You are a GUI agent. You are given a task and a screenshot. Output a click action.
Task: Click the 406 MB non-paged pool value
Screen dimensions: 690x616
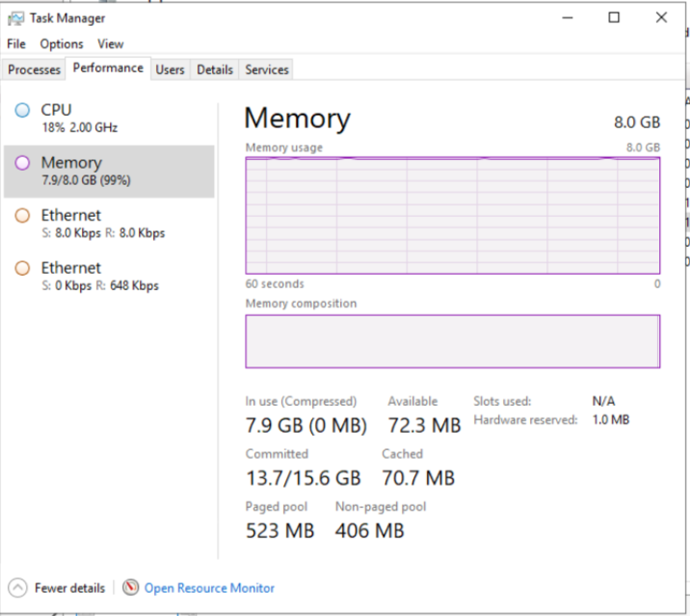coord(370,530)
